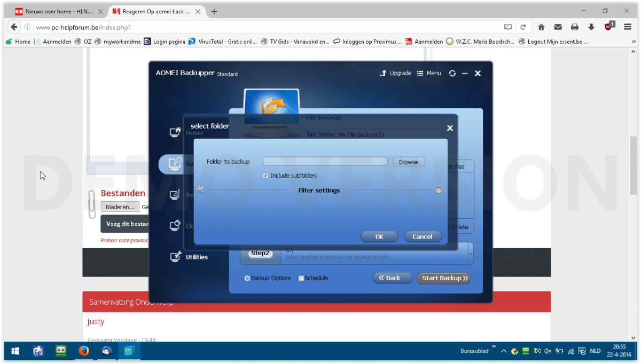Image resolution: width=641 pixels, height=364 pixels.
Task: Open Thunderbird from the taskbar
Action: click(x=106, y=351)
